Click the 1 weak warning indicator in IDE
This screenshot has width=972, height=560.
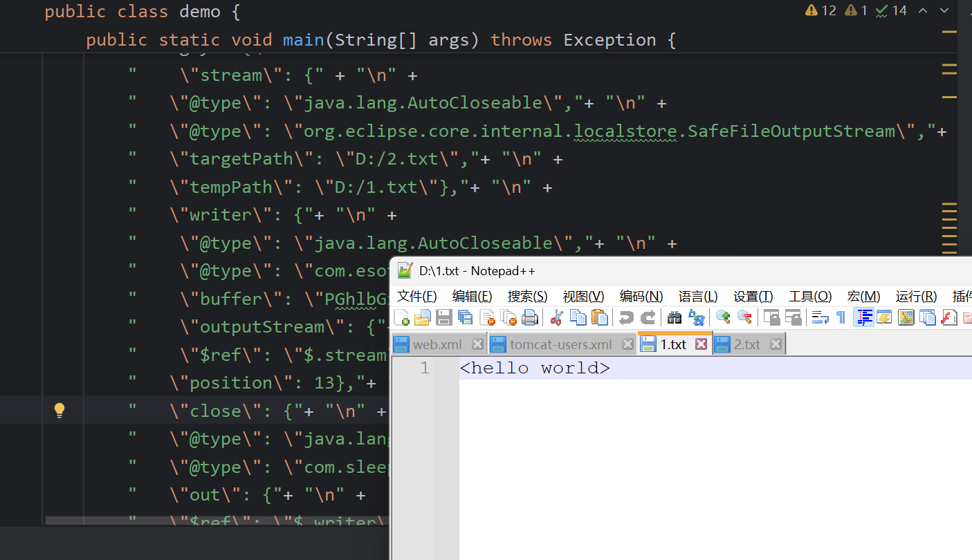coord(856,10)
